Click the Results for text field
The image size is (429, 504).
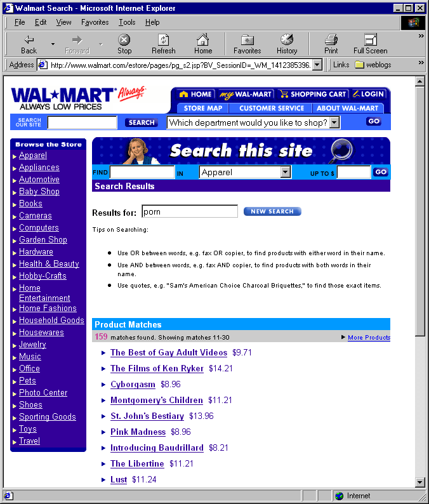click(189, 212)
